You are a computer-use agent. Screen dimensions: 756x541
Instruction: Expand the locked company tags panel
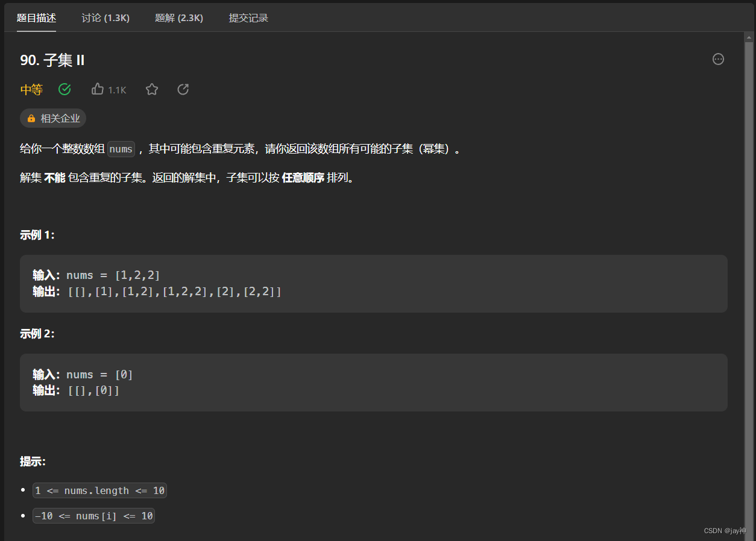(53, 118)
